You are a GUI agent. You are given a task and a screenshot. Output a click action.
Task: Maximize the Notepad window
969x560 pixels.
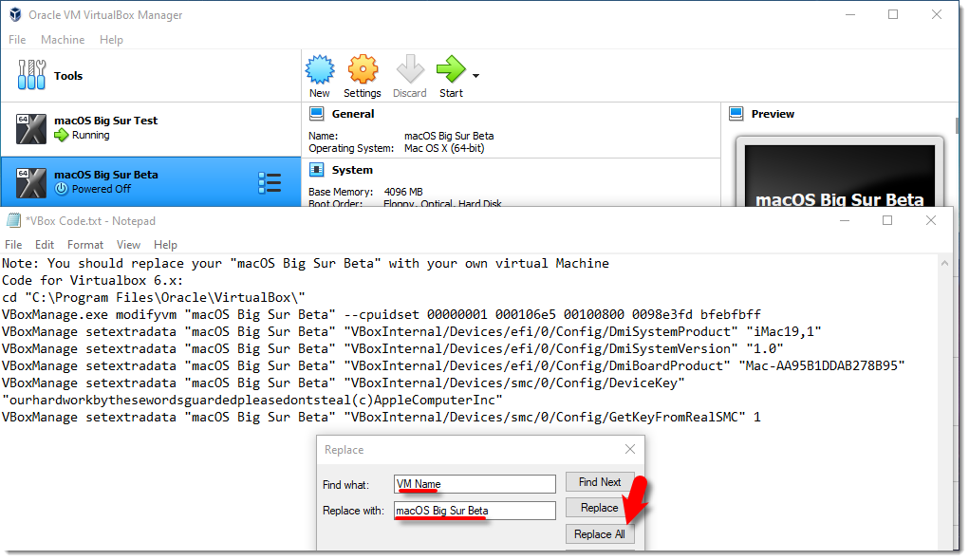point(887,220)
